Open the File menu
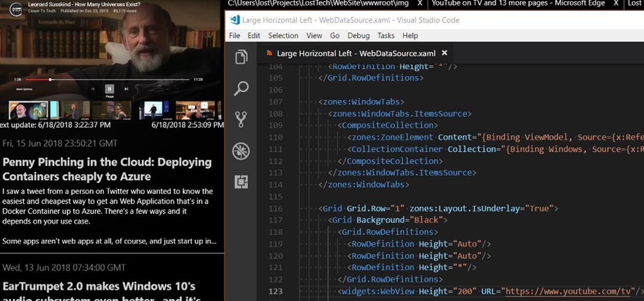This screenshot has height=301, width=644. click(234, 35)
